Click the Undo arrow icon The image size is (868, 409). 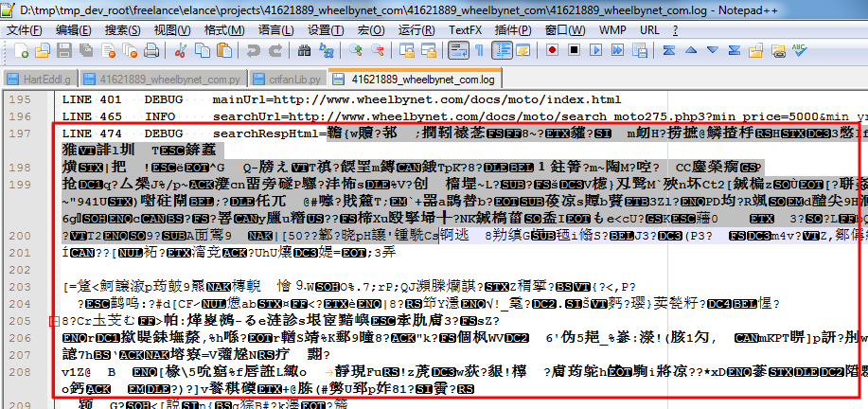253,50
